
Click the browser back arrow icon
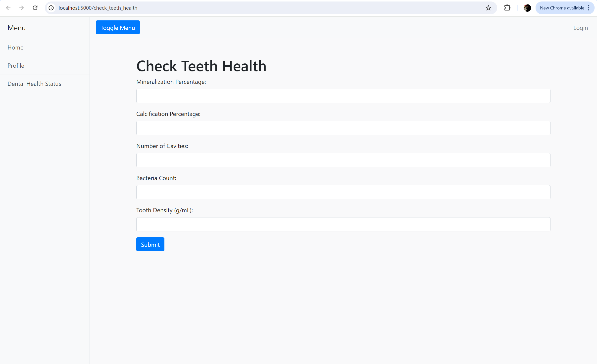[8, 8]
